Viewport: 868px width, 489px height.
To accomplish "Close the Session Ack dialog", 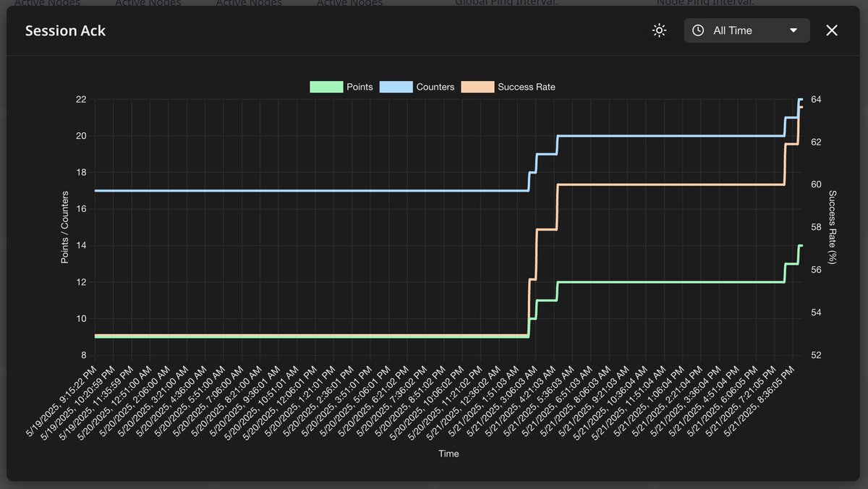I will (832, 30).
